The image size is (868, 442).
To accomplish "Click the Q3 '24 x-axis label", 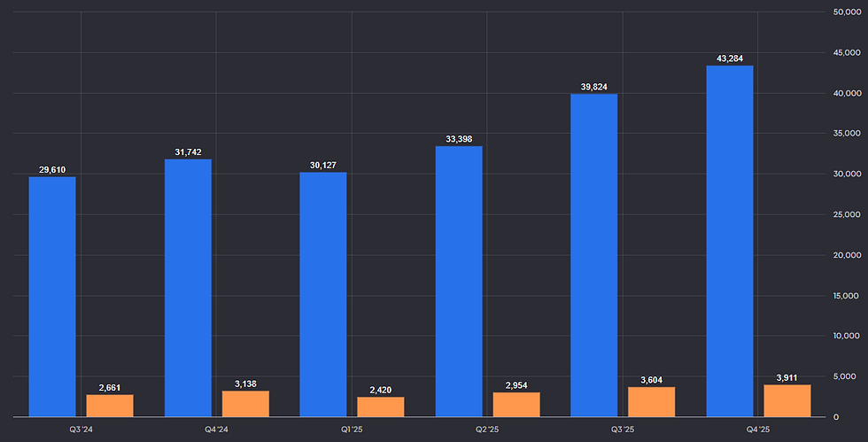I will [81, 430].
